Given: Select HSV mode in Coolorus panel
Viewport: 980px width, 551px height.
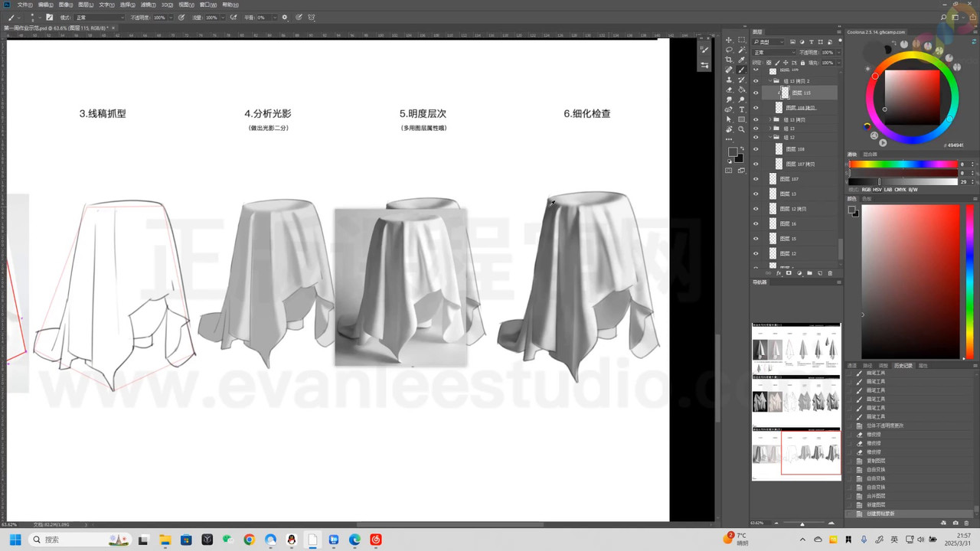Looking at the screenshot, I should pyautogui.click(x=877, y=189).
